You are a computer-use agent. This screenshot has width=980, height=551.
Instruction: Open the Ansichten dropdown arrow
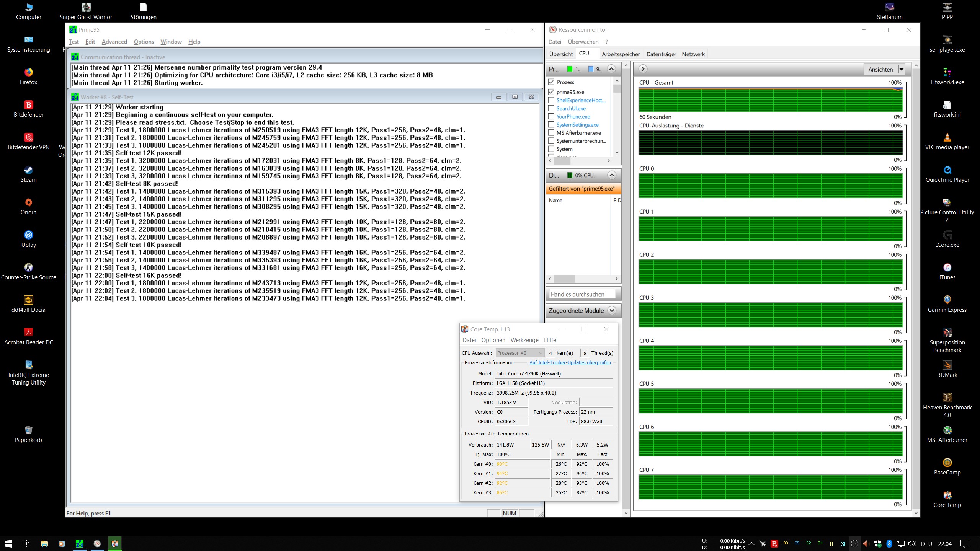[901, 69]
